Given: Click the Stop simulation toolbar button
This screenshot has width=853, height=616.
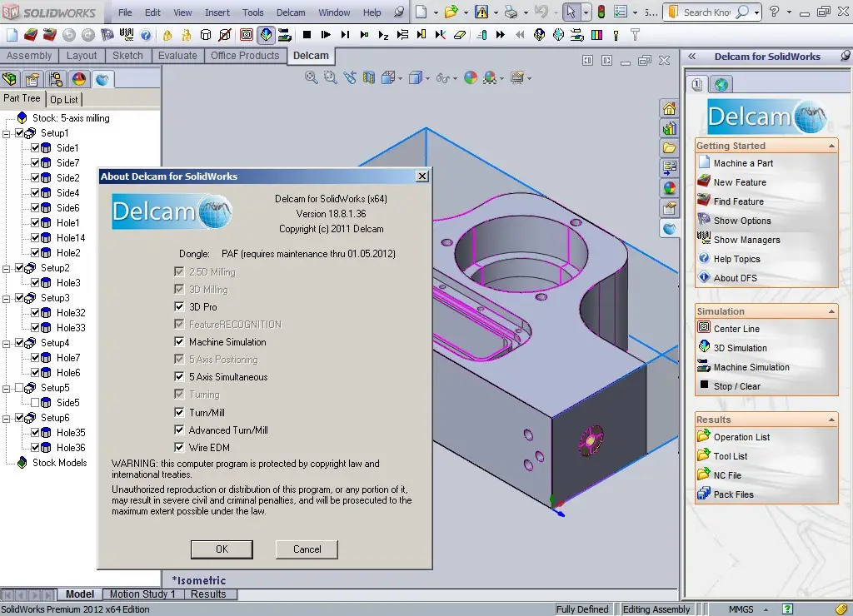Looking at the screenshot, I should coord(307,35).
